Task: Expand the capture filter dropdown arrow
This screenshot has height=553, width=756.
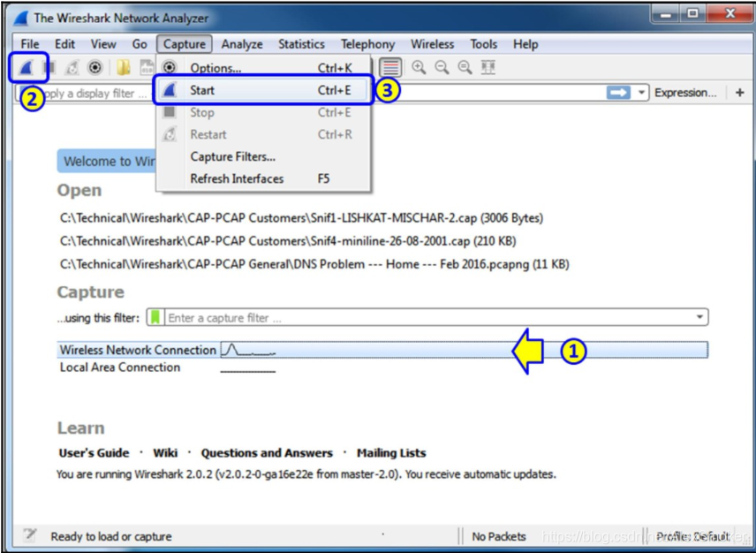Action: click(699, 317)
